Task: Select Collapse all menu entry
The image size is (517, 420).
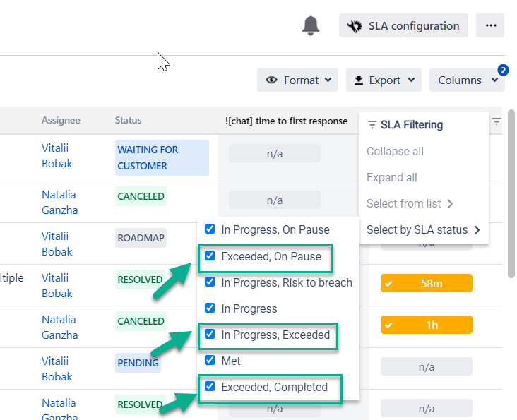Action: [395, 152]
